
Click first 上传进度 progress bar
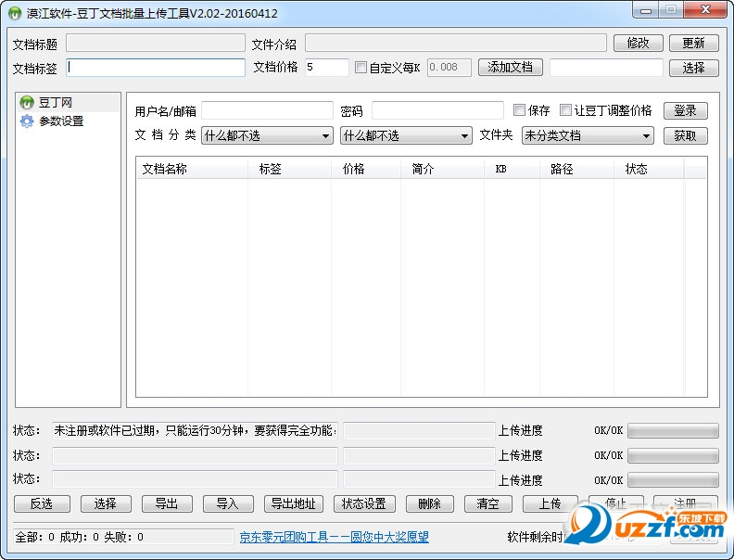coord(673,431)
